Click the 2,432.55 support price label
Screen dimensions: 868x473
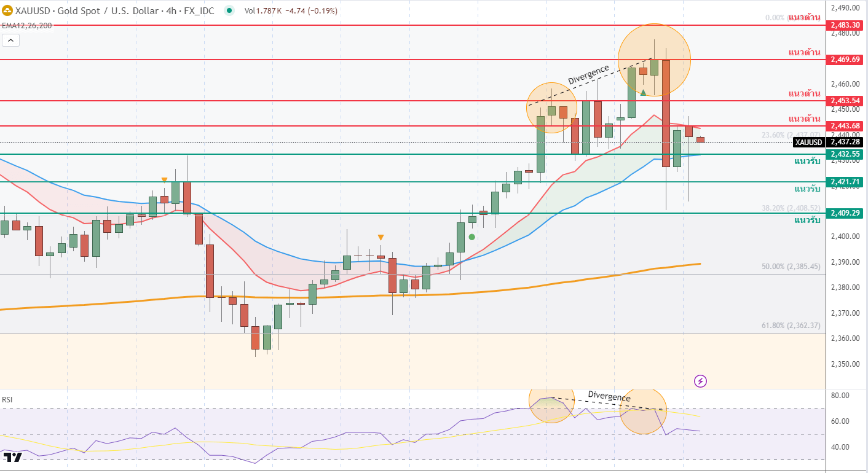tap(845, 154)
